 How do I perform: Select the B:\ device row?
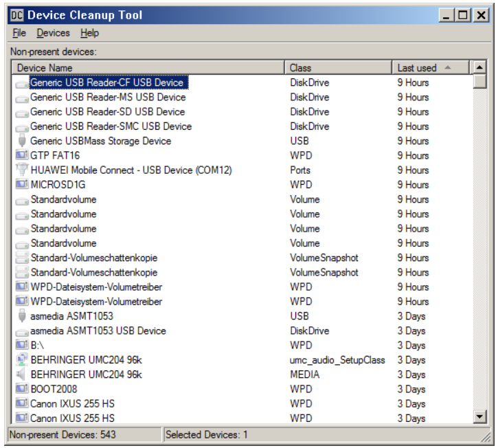coord(37,345)
